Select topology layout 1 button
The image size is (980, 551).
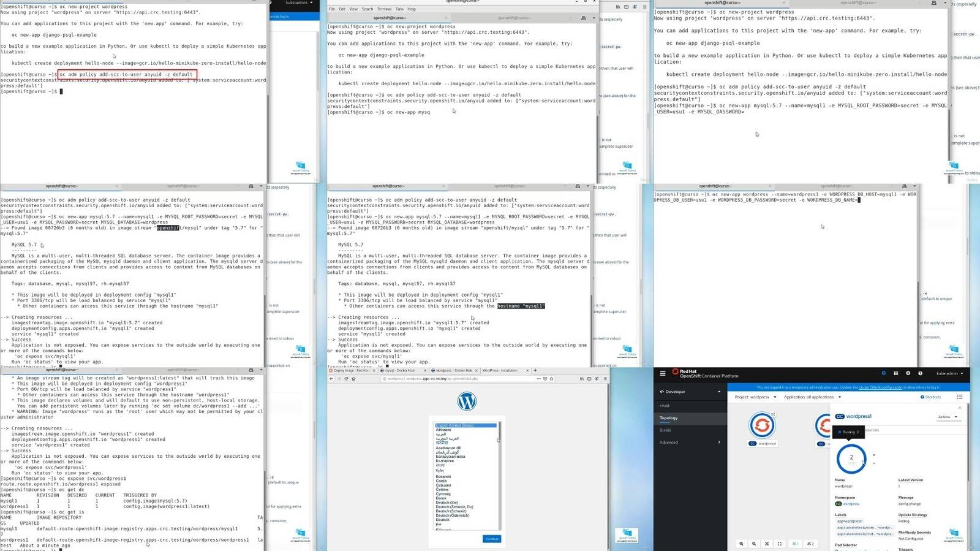click(x=795, y=544)
